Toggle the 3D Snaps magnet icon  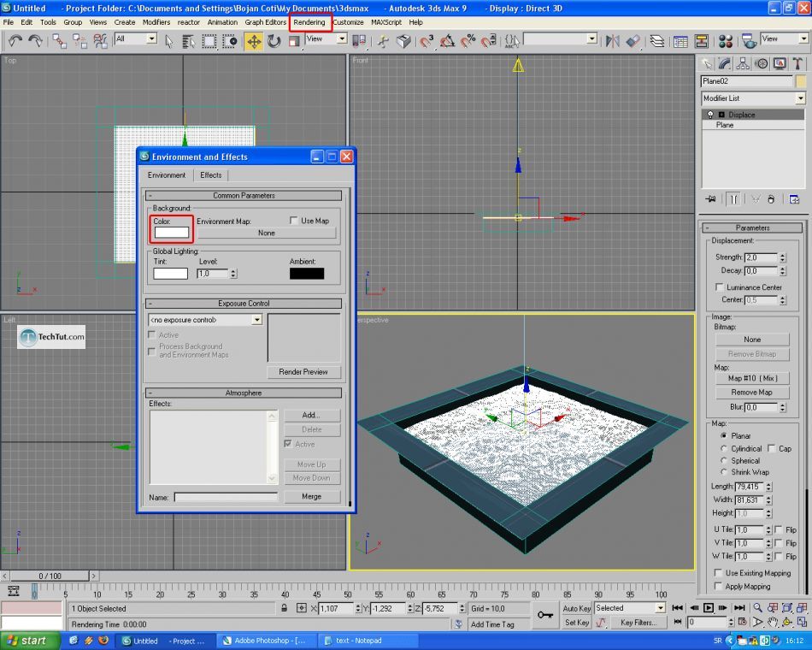(x=427, y=41)
